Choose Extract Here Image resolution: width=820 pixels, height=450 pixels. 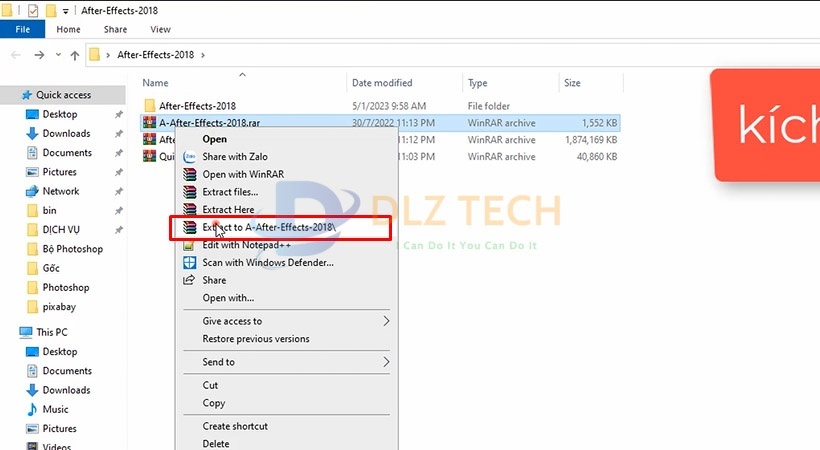coord(228,210)
